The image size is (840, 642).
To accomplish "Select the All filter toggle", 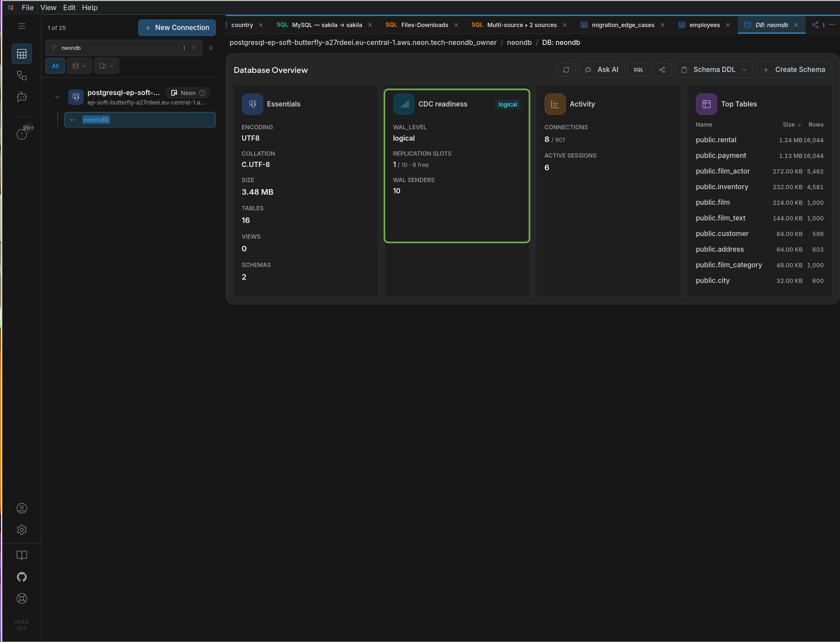I will (x=55, y=66).
